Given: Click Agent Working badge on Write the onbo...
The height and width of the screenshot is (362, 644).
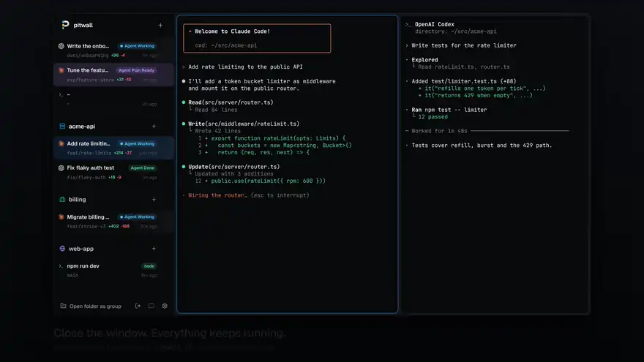Looking at the screenshot, I should 137,46.
